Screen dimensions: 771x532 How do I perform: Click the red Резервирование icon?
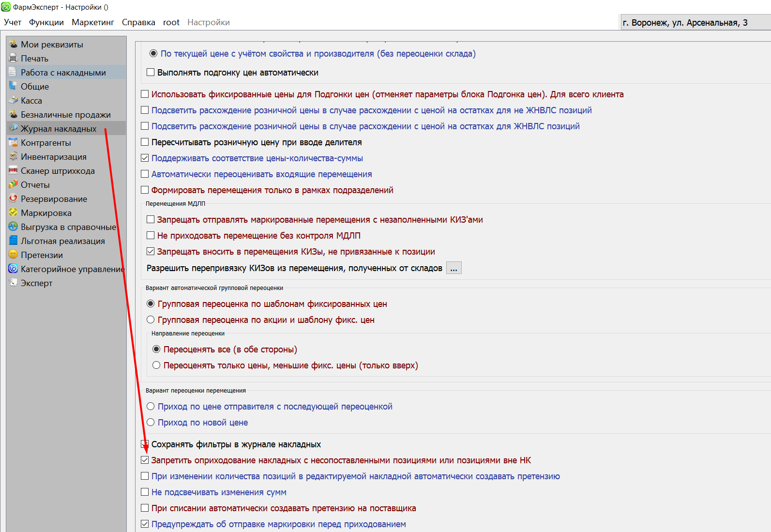point(13,199)
